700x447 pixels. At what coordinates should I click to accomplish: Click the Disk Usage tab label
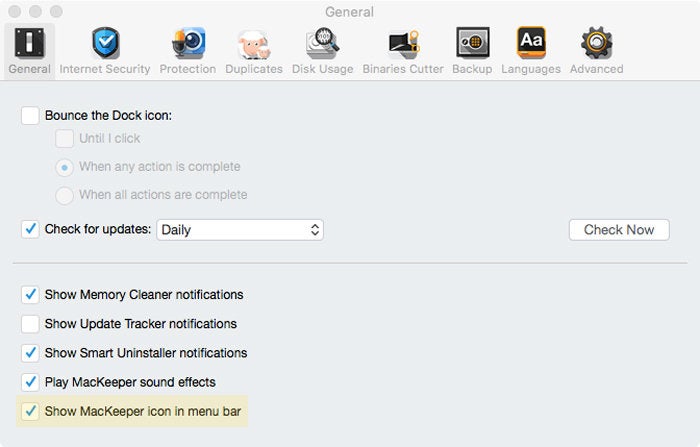(x=322, y=69)
